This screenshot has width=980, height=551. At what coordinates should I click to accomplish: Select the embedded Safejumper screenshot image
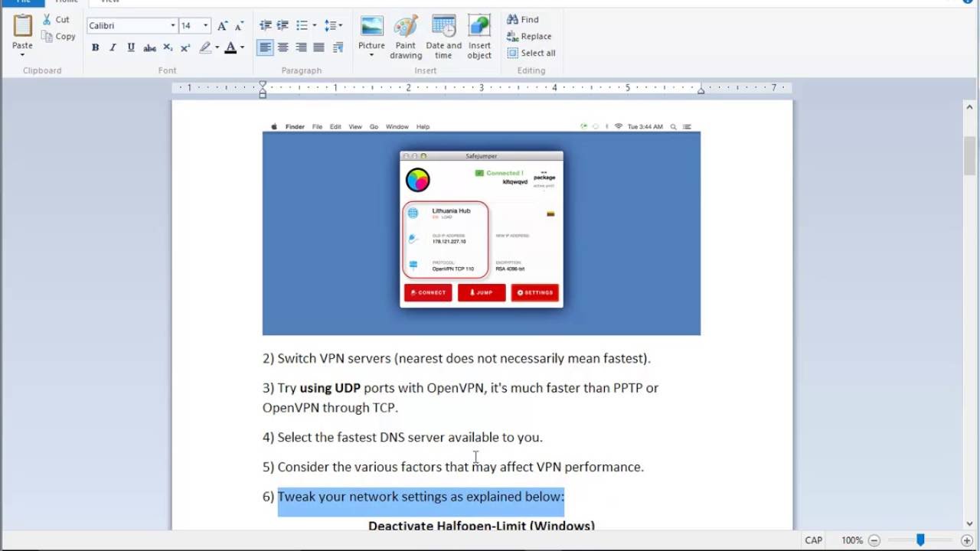click(482, 228)
